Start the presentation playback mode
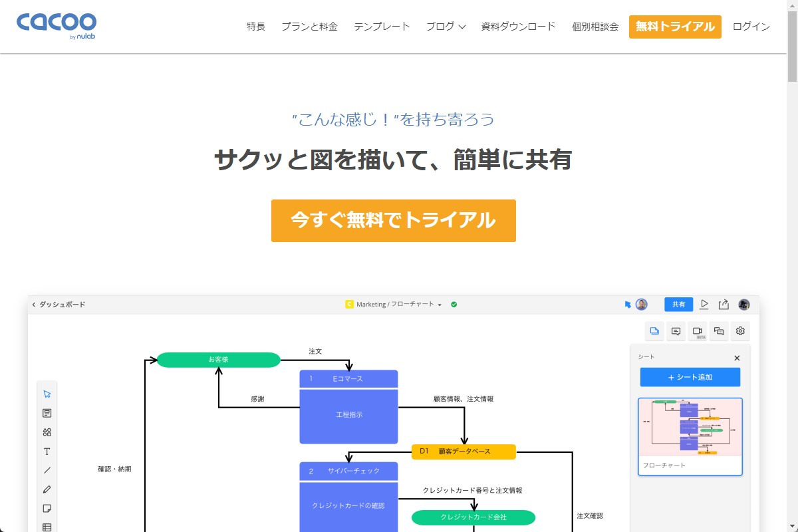The height and width of the screenshot is (532, 798). pyautogui.click(x=704, y=304)
